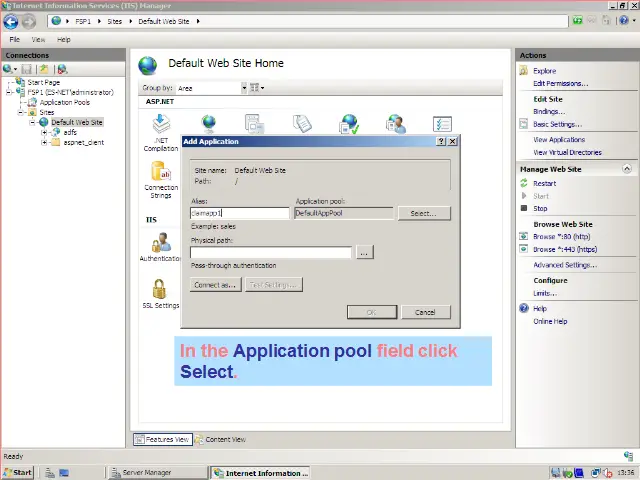This screenshot has width=640, height=480.
Task: Click the save icon in Connections toolbar
Action: coord(27,69)
